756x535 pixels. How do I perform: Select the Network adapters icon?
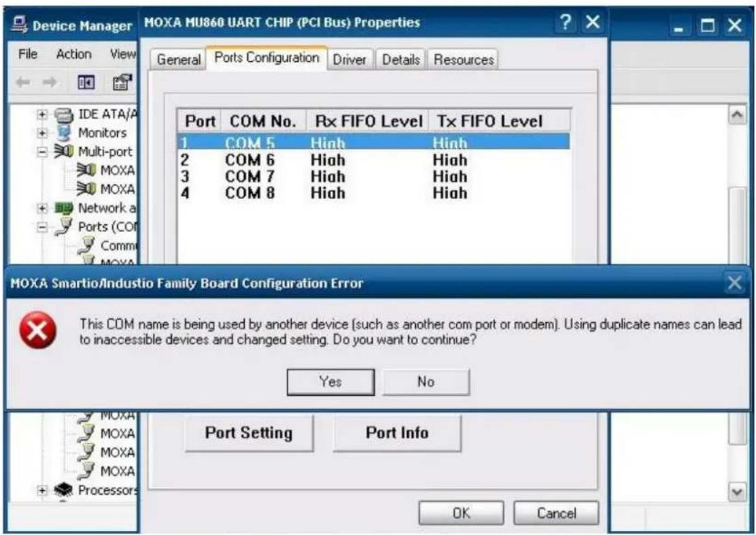click(x=64, y=208)
